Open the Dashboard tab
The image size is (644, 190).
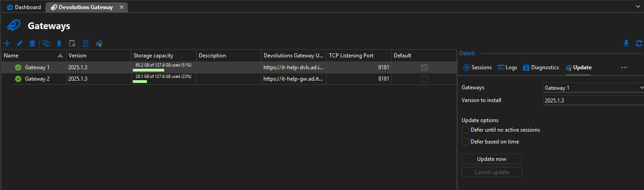tap(24, 7)
